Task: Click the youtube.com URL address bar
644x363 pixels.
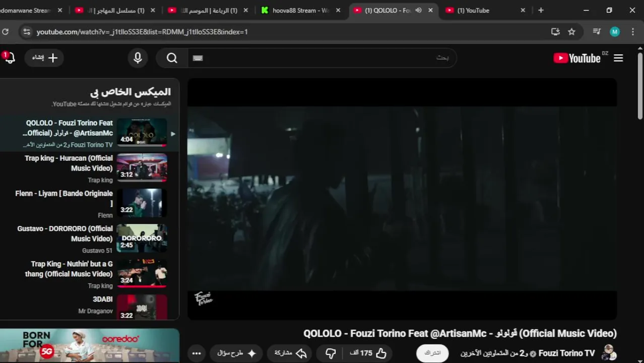Action: coord(142,32)
